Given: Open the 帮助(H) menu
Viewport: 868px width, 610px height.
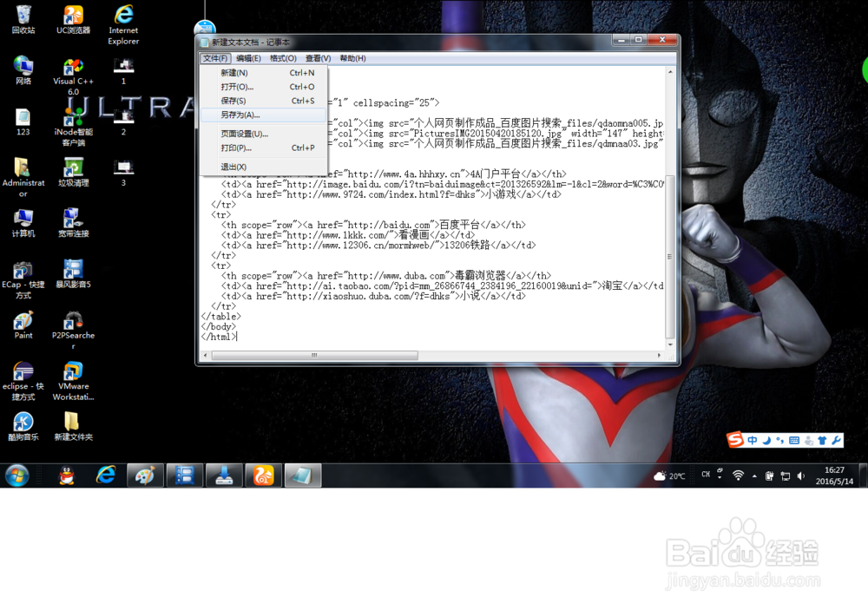Looking at the screenshot, I should (352, 58).
